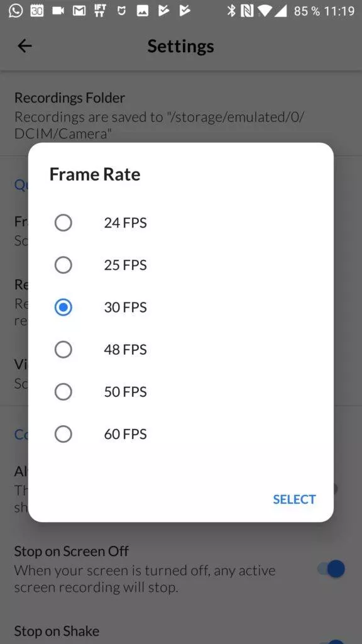This screenshot has width=362, height=644.
Task: Choose the 50 FPS radio button
Action: click(x=63, y=392)
